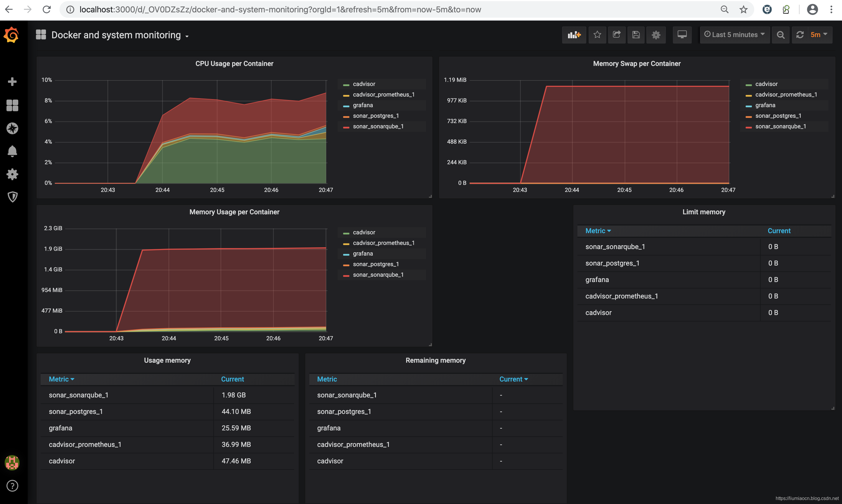Viewport: 842px width, 504px height.
Task: Toggle sonar_sonarqube_1 in CPU Usage legend
Action: (x=378, y=126)
